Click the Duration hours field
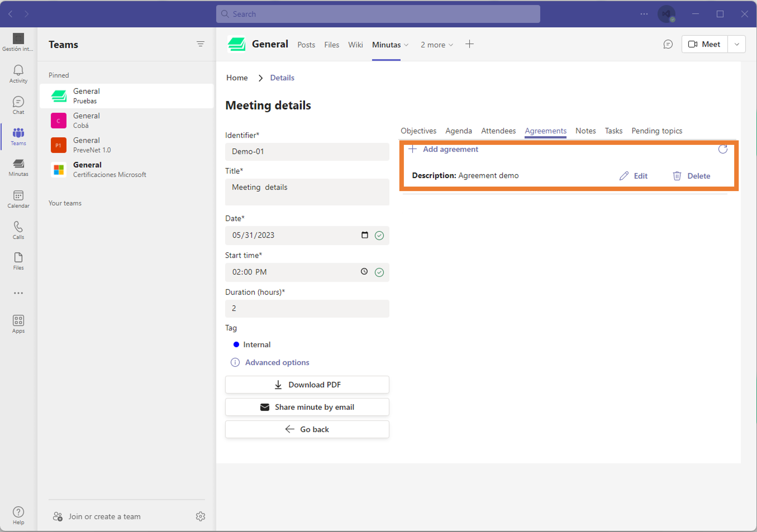The height and width of the screenshot is (532, 757). pos(307,308)
